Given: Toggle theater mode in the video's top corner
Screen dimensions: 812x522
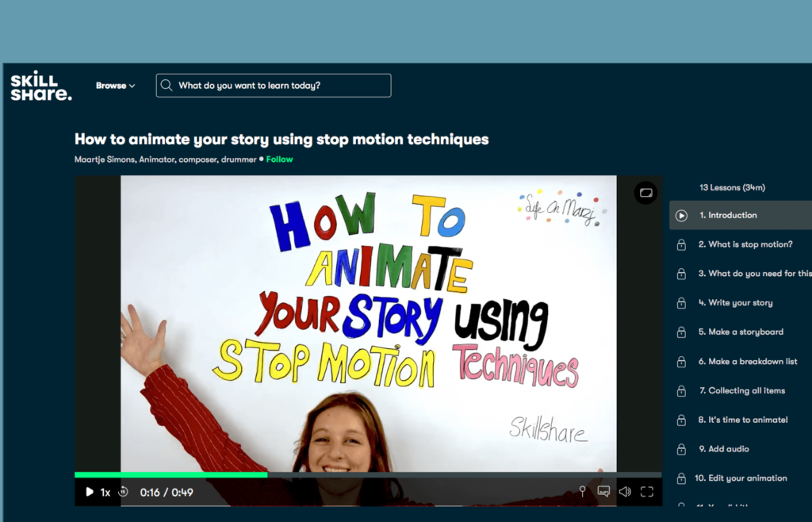Looking at the screenshot, I should (x=645, y=193).
